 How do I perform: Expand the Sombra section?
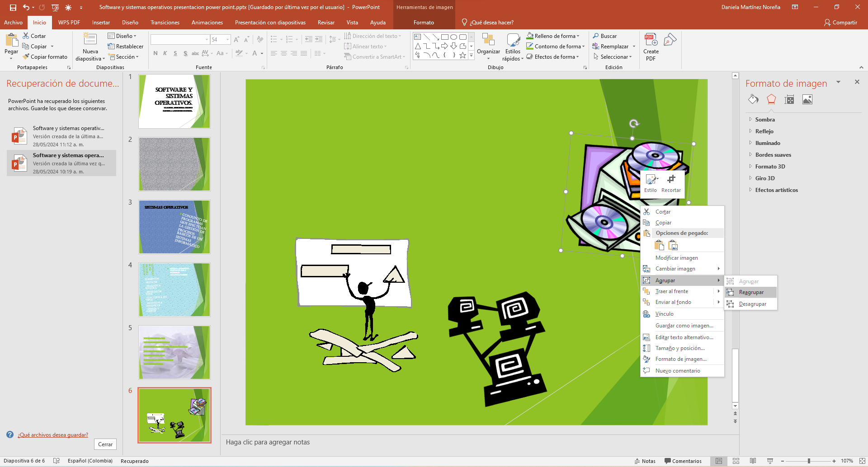pyautogui.click(x=764, y=120)
